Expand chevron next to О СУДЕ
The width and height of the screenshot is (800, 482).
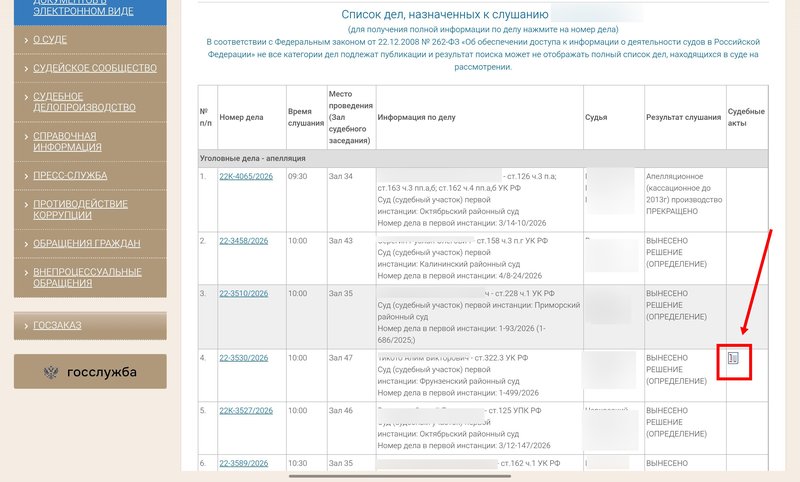26,40
